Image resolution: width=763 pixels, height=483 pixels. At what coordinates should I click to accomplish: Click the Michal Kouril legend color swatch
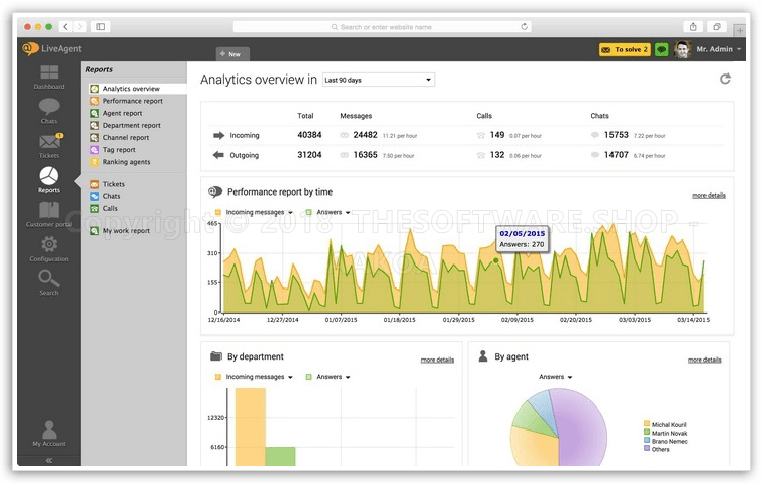(647, 424)
